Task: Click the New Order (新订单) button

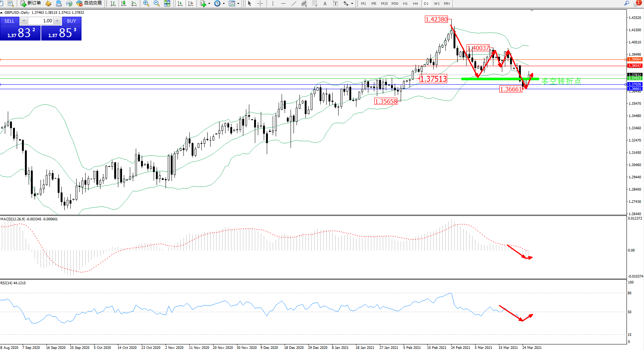Action: click(31, 3)
